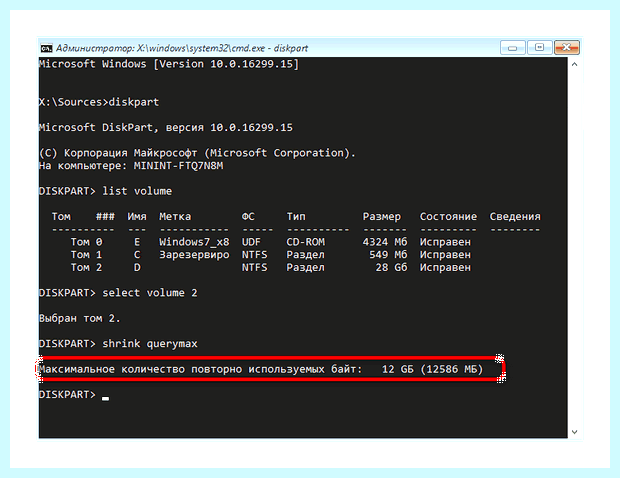The width and height of the screenshot is (620, 478).
Task: Click the scrollbar up arrow
Action: [575, 64]
